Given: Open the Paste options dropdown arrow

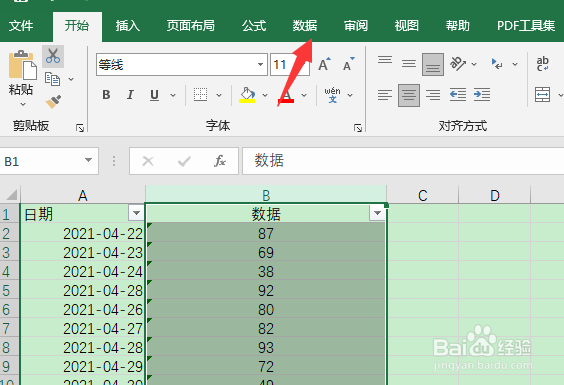Looking at the screenshot, I should 23,104.
